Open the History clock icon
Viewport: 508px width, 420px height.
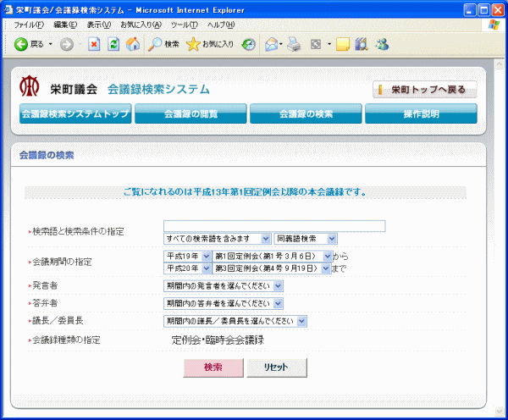pos(248,44)
